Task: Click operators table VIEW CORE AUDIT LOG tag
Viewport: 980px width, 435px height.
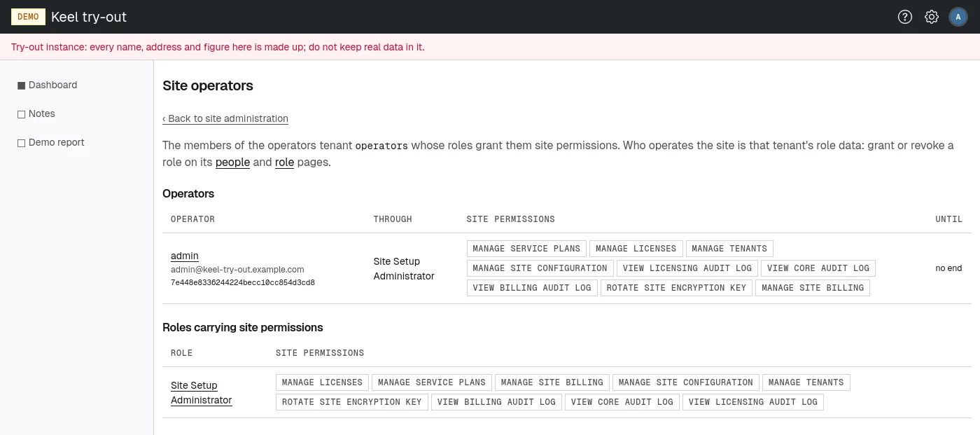Action: [x=818, y=268]
